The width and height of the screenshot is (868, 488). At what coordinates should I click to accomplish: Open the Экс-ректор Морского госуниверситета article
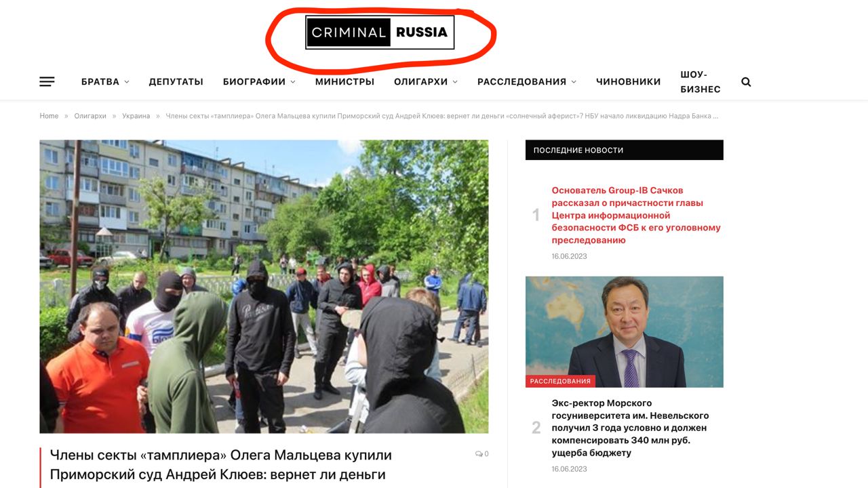point(630,428)
